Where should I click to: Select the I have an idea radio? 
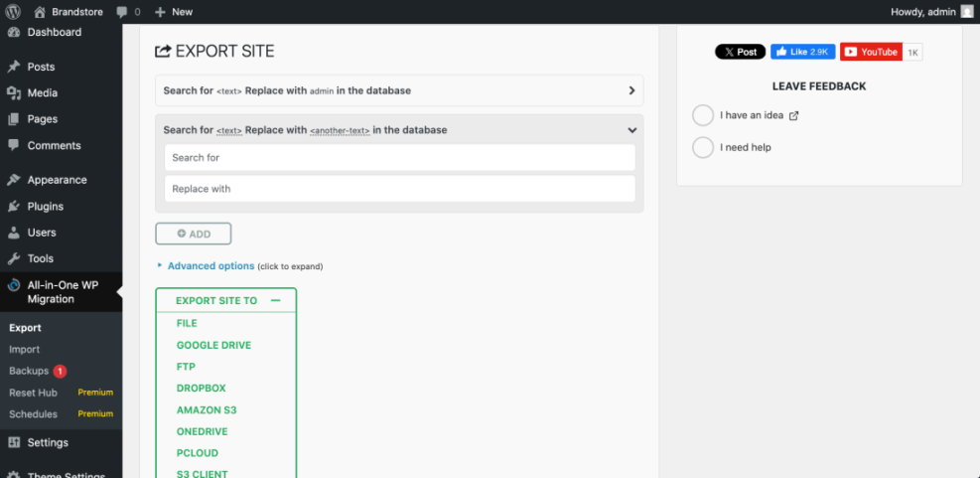703,115
